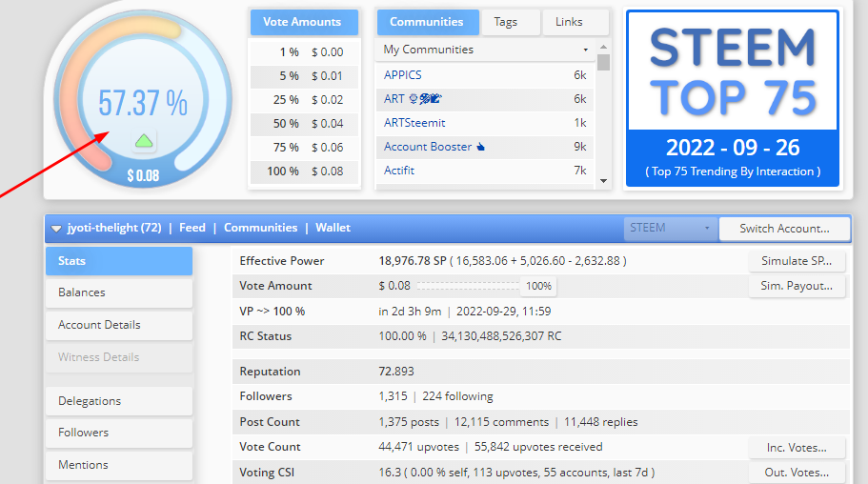Screen dimensions: 868x484
Task: Open the Mentions sidebar tab
Action: pos(119,465)
